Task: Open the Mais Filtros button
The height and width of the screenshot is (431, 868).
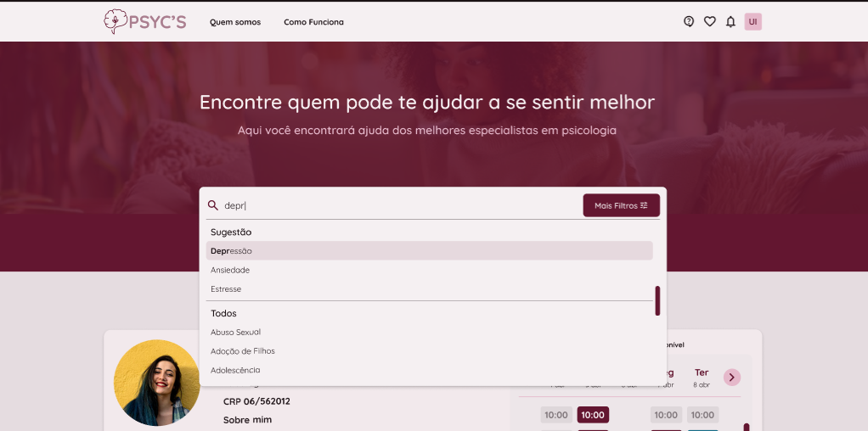Action: 621,205
